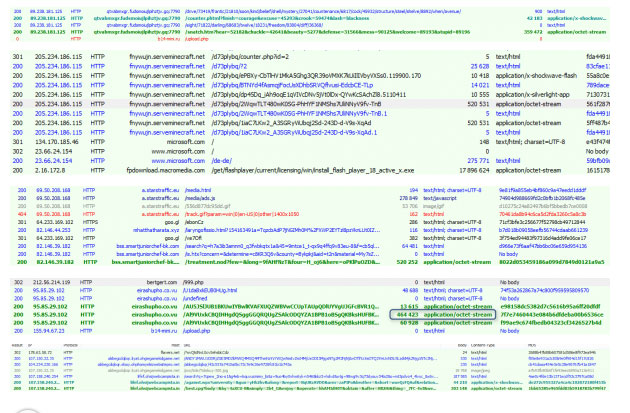This screenshot has width=630, height=413.
Task: Select /upload.php in the 155.94.67.23 row
Action: click(196, 331)
